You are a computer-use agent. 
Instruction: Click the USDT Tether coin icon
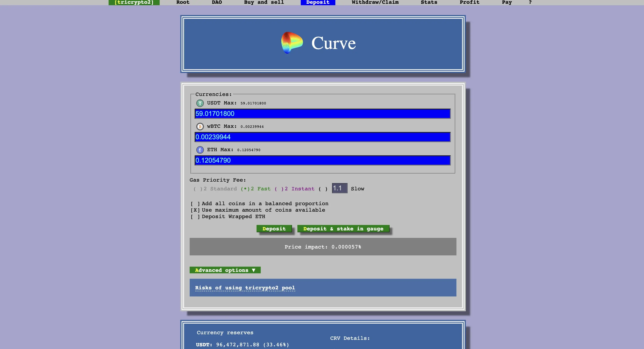coord(200,103)
